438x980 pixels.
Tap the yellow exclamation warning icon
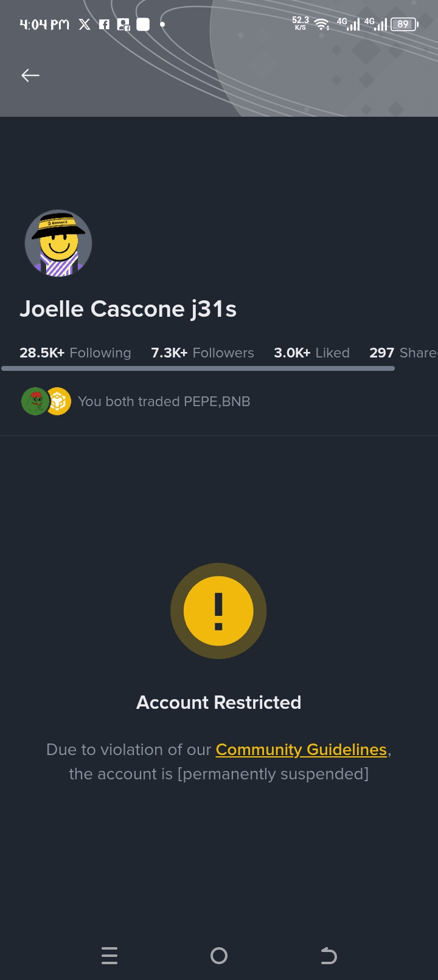tap(218, 611)
